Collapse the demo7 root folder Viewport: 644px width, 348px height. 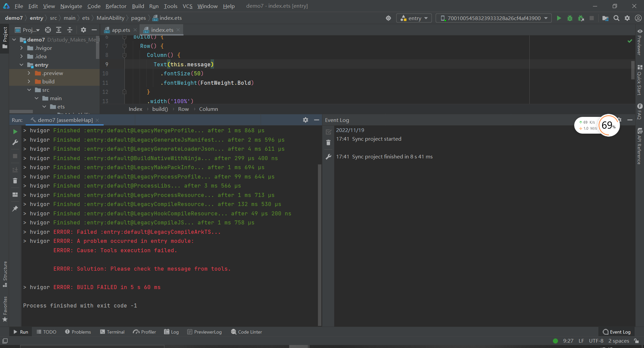14,40
